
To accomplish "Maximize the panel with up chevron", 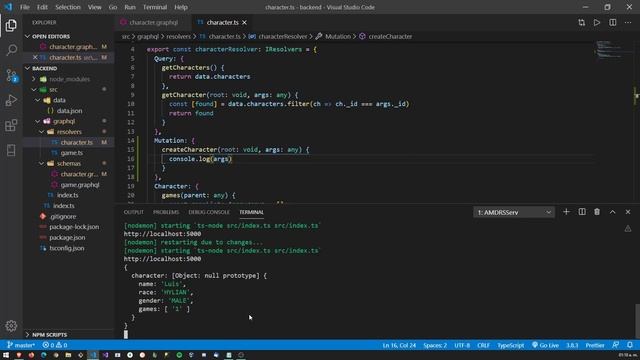I will click(x=613, y=212).
